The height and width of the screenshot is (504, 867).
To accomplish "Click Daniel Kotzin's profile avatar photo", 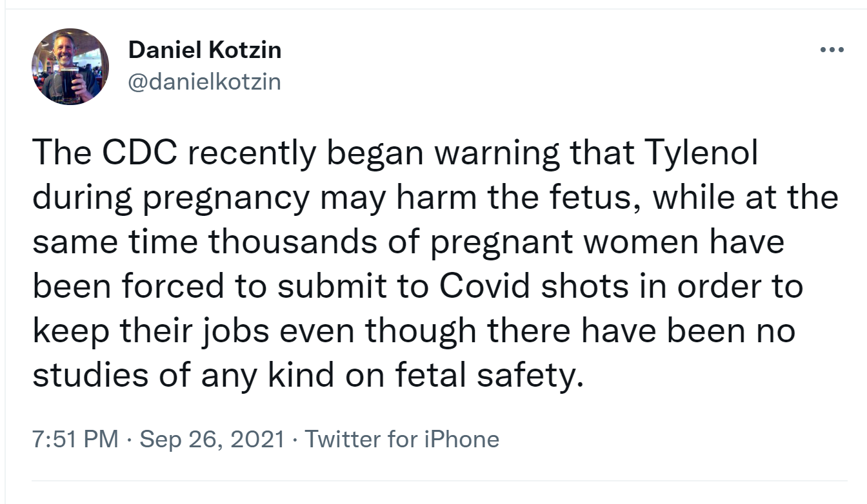I will click(x=70, y=66).
